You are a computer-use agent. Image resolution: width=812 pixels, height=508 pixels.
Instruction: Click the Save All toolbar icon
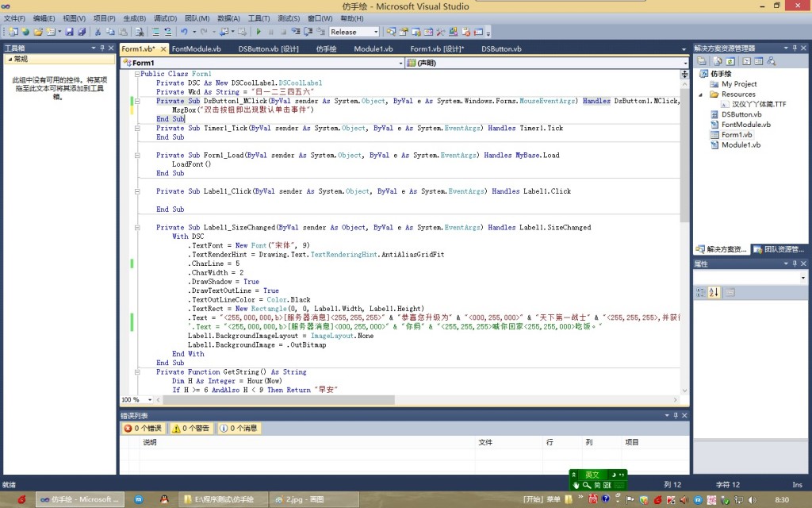click(82, 32)
